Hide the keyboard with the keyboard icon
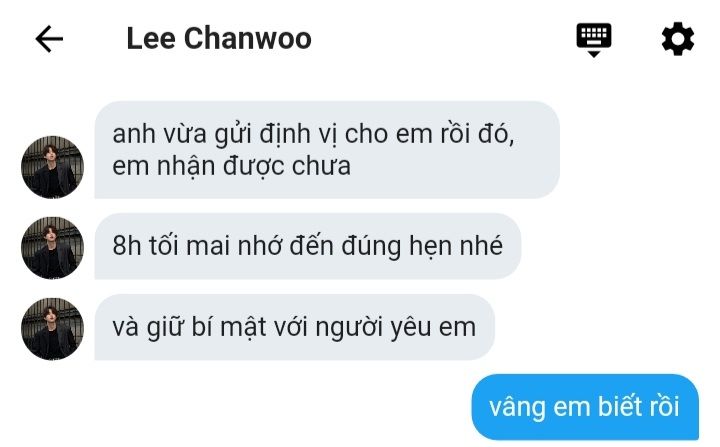The image size is (720, 447). 594,40
